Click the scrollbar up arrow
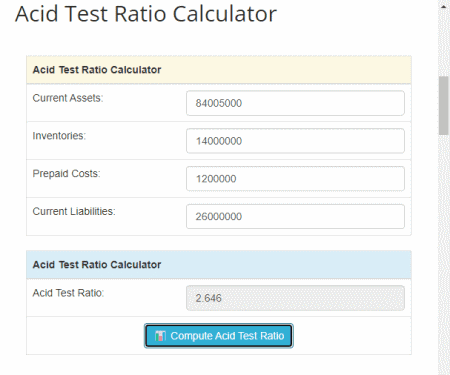This screenshot has height=375, width=450. click(x=444, y=6)
